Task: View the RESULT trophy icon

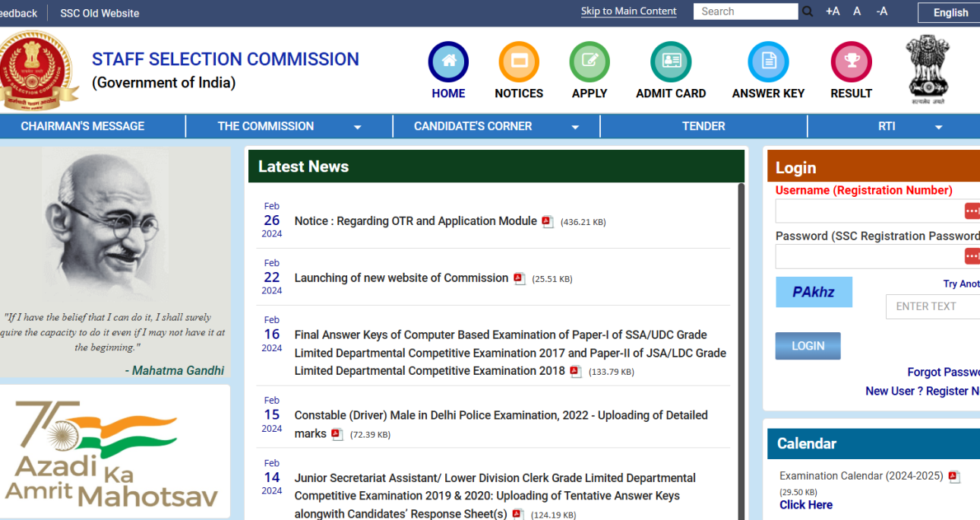Action: coord(851,62)
